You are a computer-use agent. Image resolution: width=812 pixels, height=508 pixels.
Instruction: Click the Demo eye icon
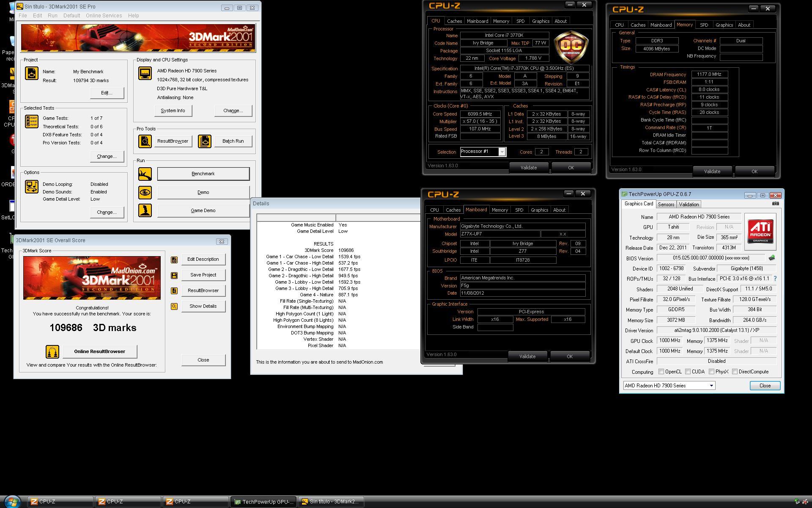pyautogui.click(x=145, y=193)
